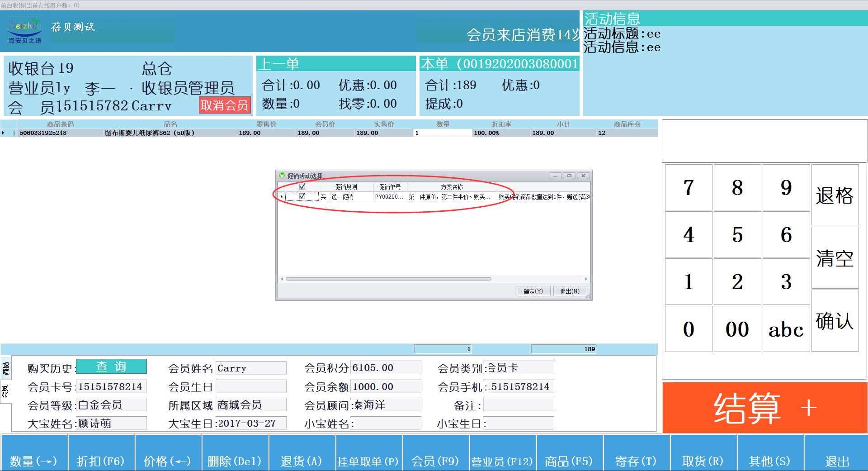The height and width of the screenshot is (471, 868).
Task: Click 商品(F5) in bottom toolbar
Action: [569, 453]
